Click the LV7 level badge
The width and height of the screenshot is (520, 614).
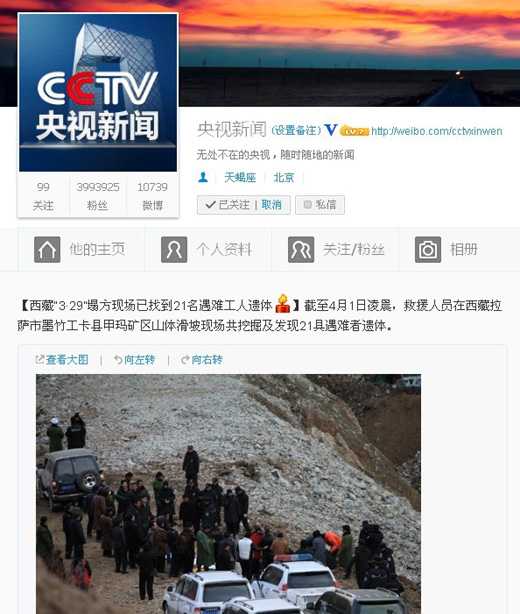pyautogui.click(x=354, y=131)
